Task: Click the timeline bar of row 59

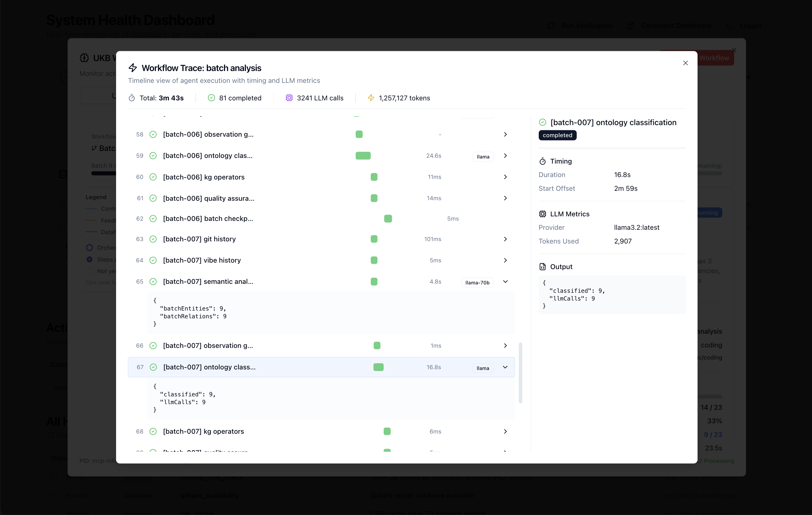Action: pos(363,156)
